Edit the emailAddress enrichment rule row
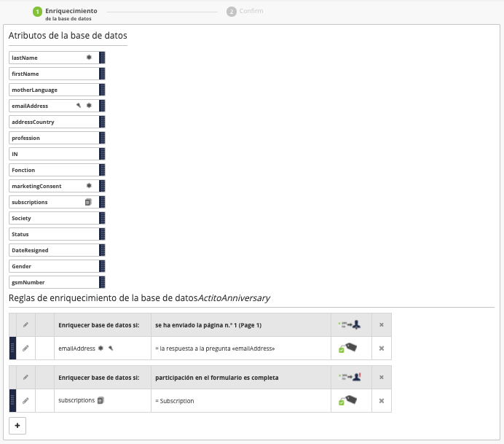The image size is (504, 444). coord(25,348)
